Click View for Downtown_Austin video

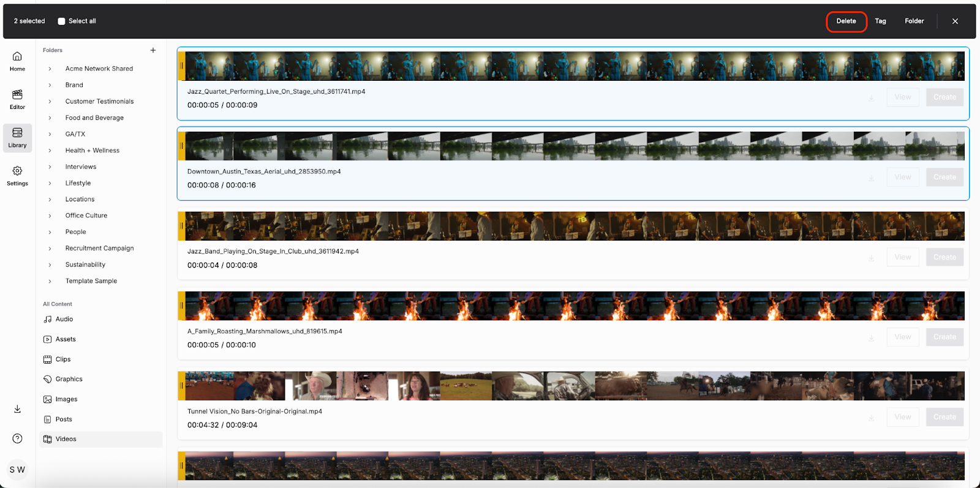point(903,177)
